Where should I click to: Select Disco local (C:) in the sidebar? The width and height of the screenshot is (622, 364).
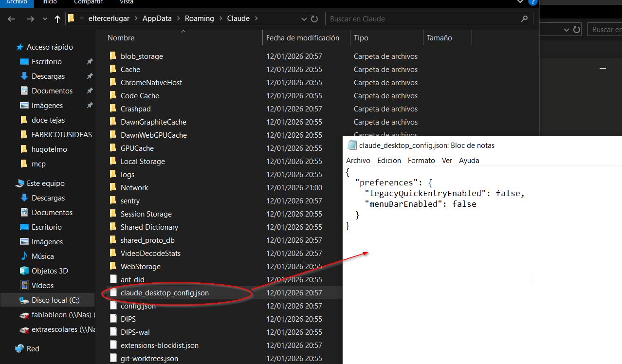coord(55,300)
